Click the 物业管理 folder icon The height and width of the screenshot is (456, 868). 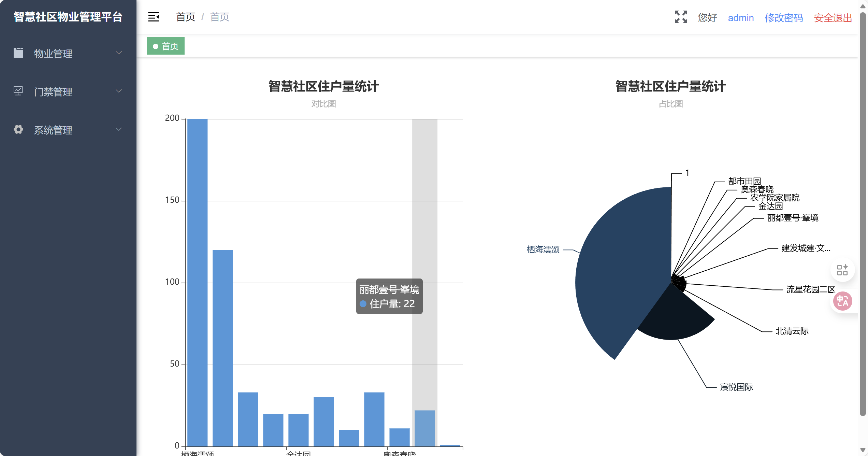(x=18, y=53)
